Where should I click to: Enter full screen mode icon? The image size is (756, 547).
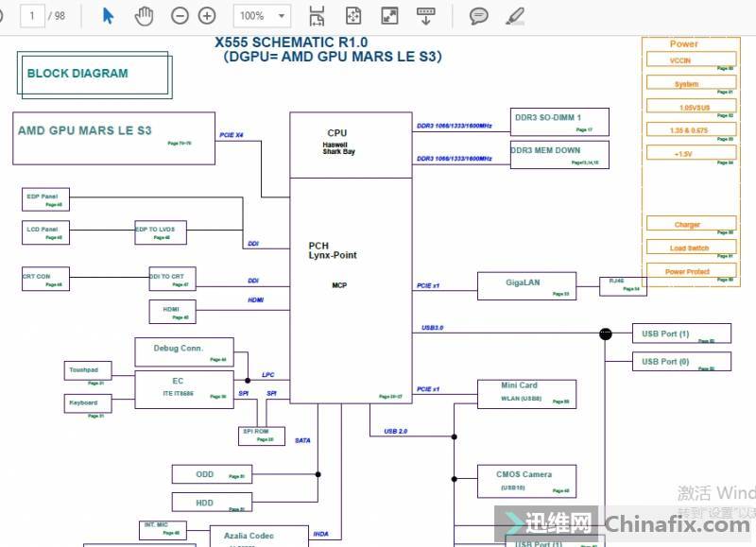(389, 16)
